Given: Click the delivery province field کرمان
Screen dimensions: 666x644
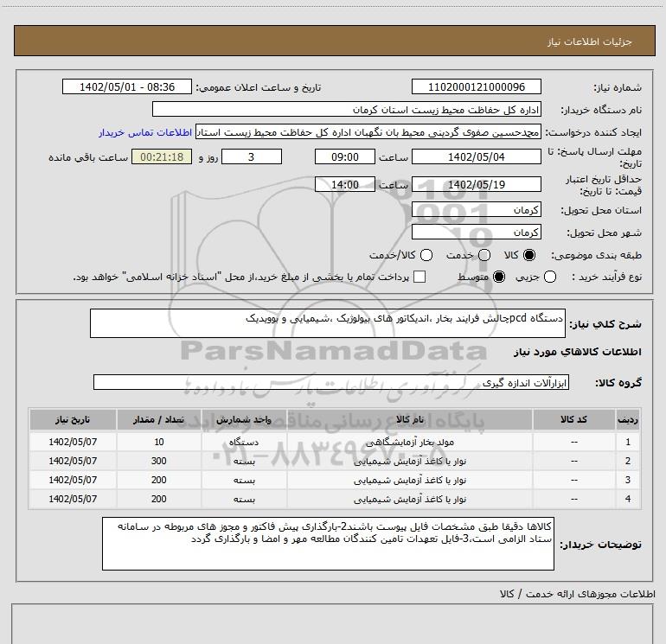Looking at the screenshot, I should click(x=476, y=209).
